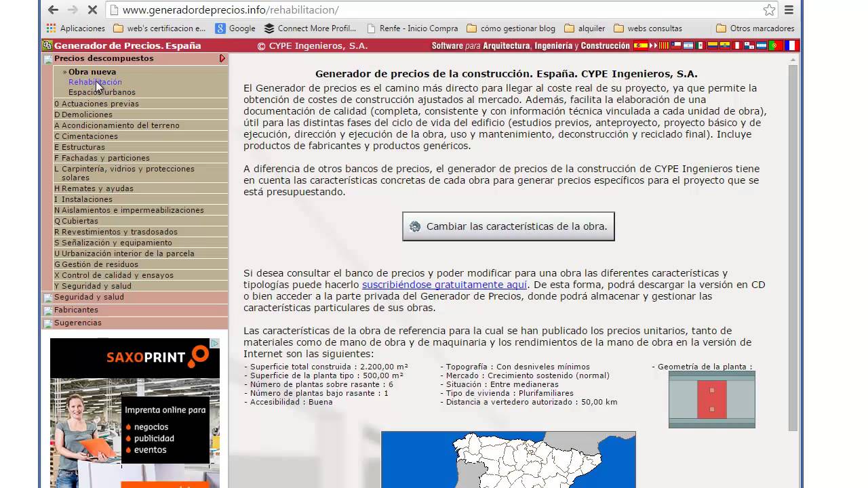Open chapter X Control de calidad y ensayos
The image size is (868, 488).
pos(140,275)
